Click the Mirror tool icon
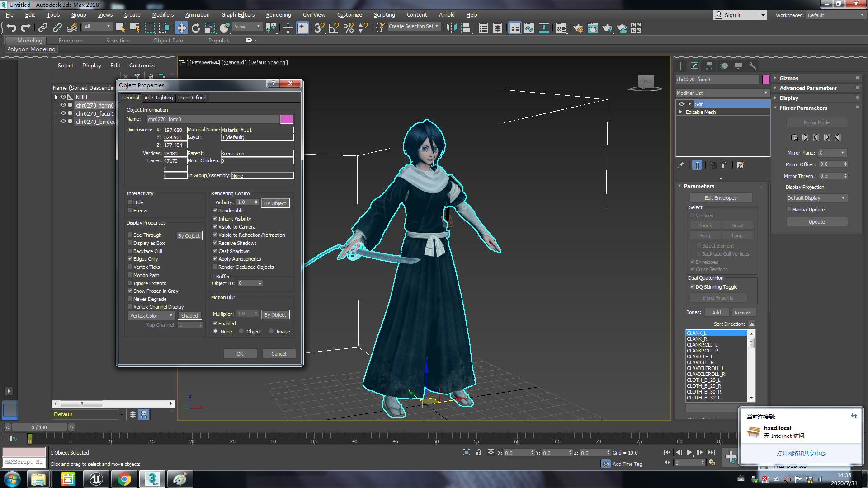This screenshot has height=488, width=868. (451, 28)
